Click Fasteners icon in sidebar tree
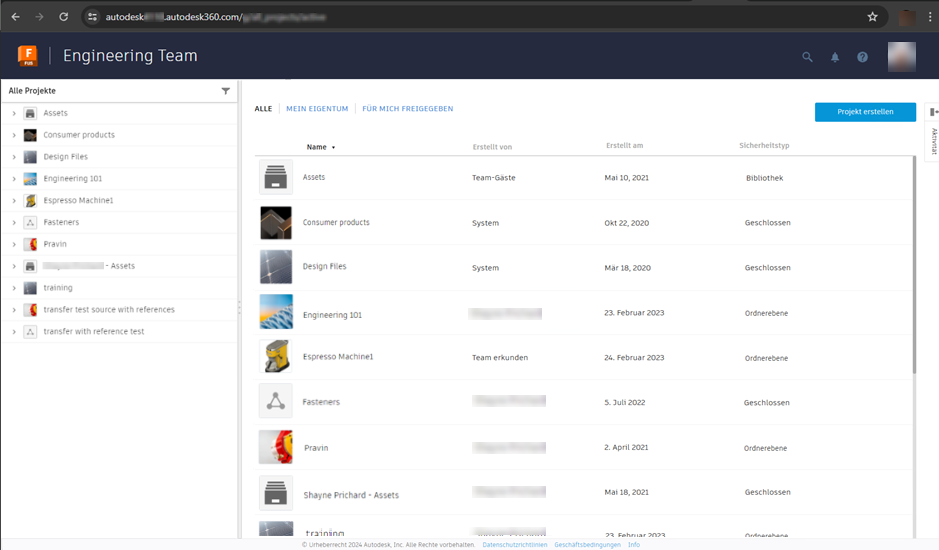939x550 pixels. click(30, 222)
